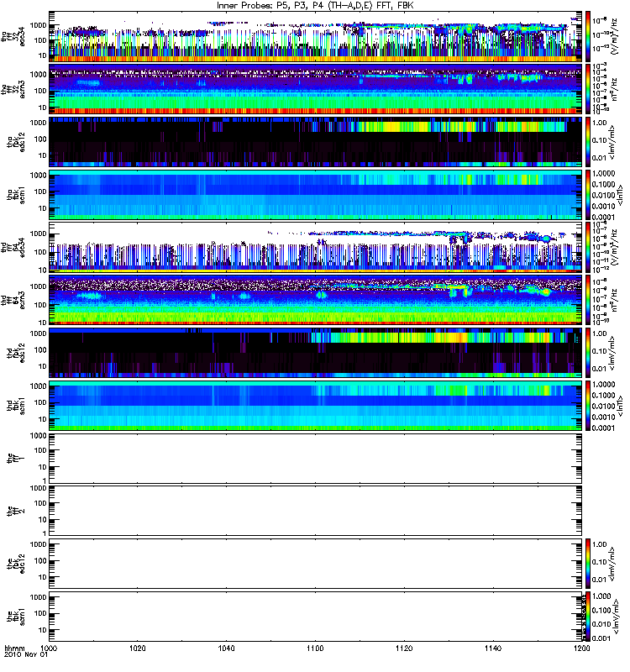Click the 1140 time axis label
Screen dimensions: 630x672
click(493, 648)
